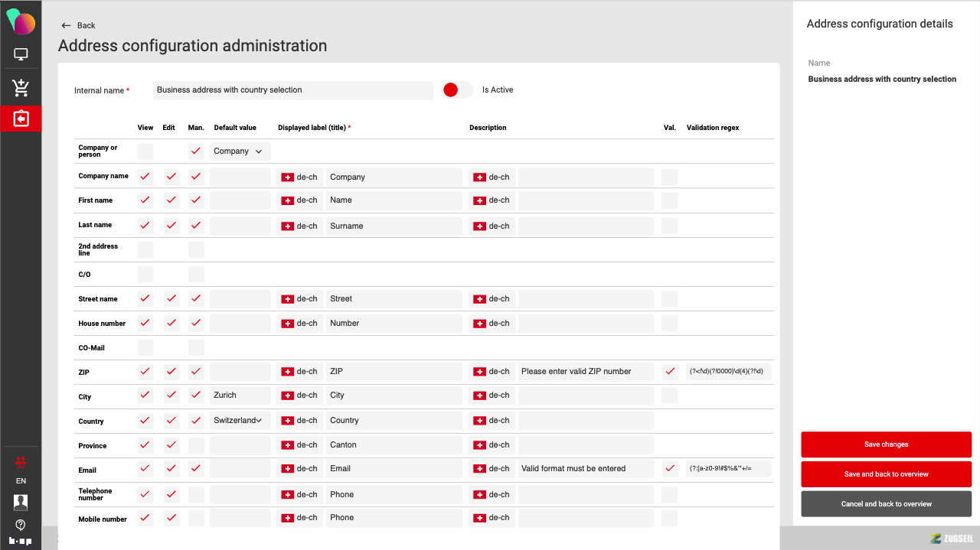Open the shopping cart icon in sidebar
The image size is (980, 550).
click(21, 88)
